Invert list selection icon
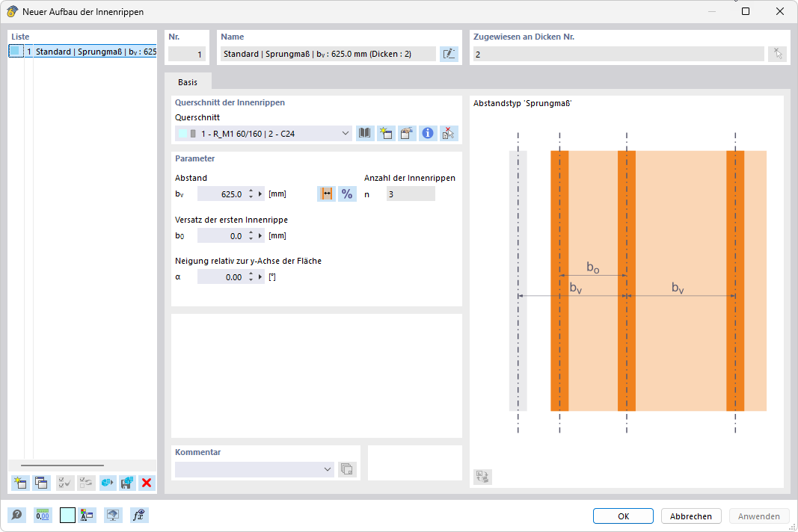 [x=86, y=483]
